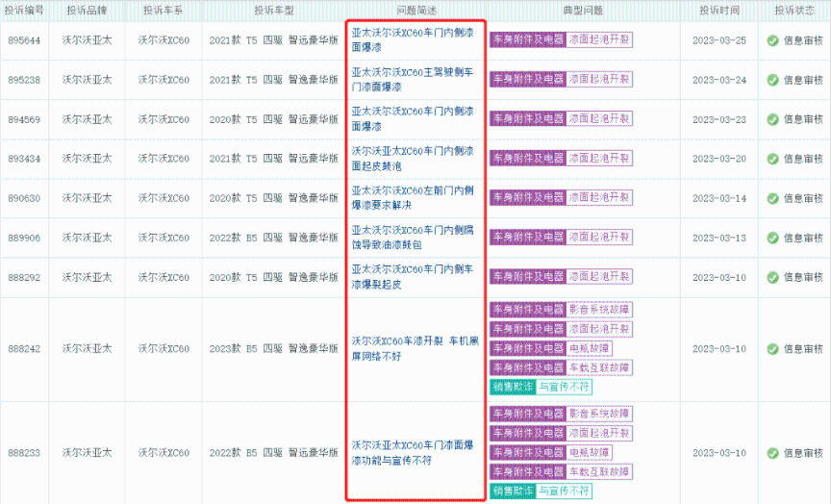Click 信息审核 status text in row 895644
Image resolution: width=831 pixels, height=504 pixels.
(803, 40)
